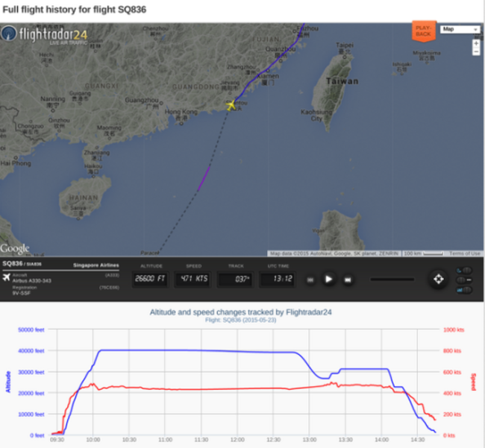Zoom out the map with minus button

(x=476, y=51)
